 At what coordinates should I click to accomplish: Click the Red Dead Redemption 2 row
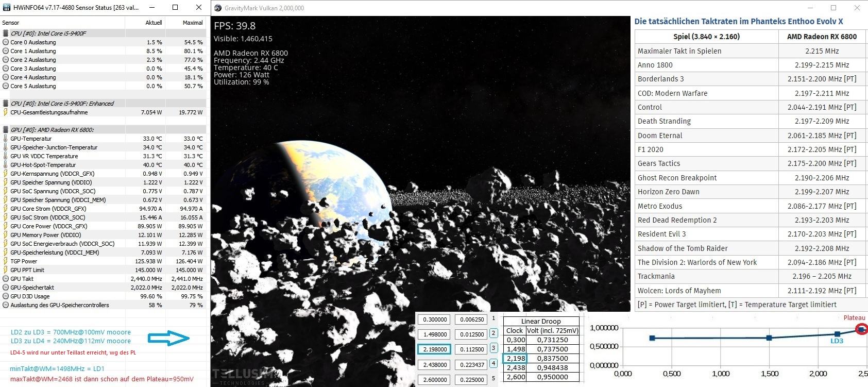pos(750,220)
